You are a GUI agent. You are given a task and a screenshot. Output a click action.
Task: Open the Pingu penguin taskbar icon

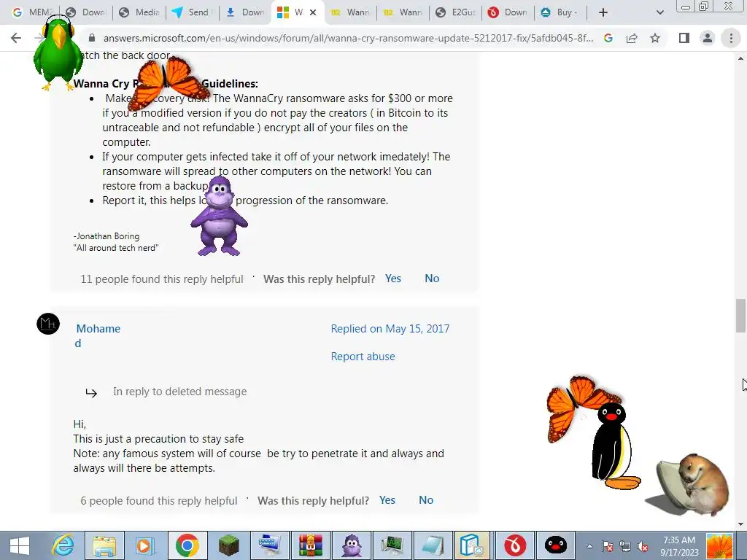[x=555, y=545]
